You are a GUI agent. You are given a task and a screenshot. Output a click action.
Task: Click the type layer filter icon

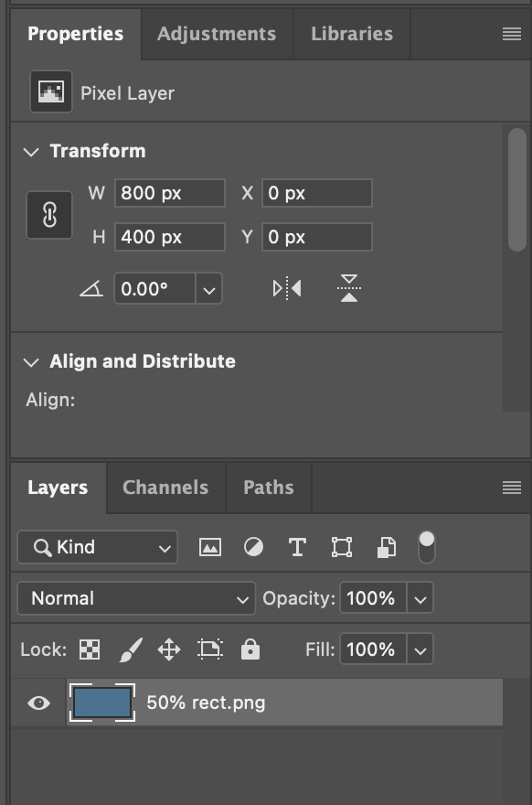click(x=298, y=546)
